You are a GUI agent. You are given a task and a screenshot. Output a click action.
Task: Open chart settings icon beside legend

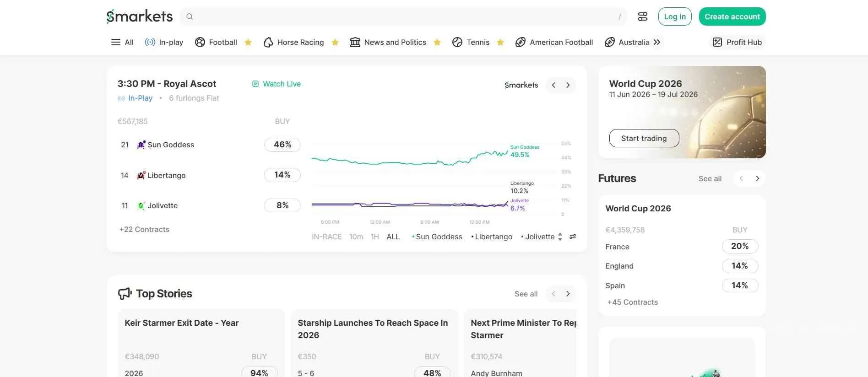(x=573, y=237)
